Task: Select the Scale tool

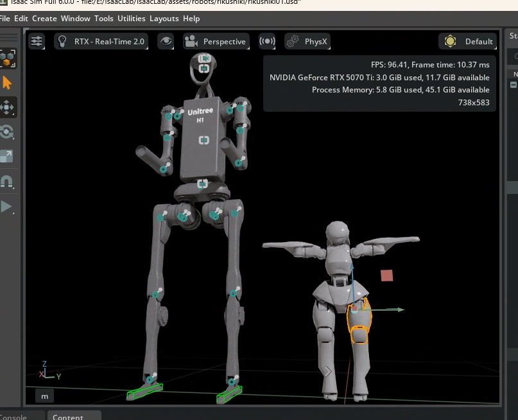Action: pos(6,156)
